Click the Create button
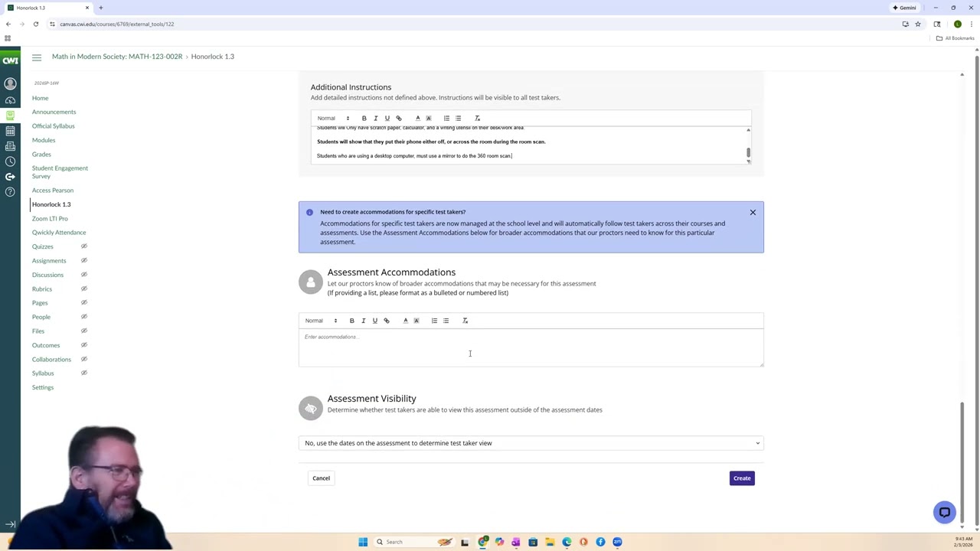This screenshot has width=980, height=551. click(742, 478)
